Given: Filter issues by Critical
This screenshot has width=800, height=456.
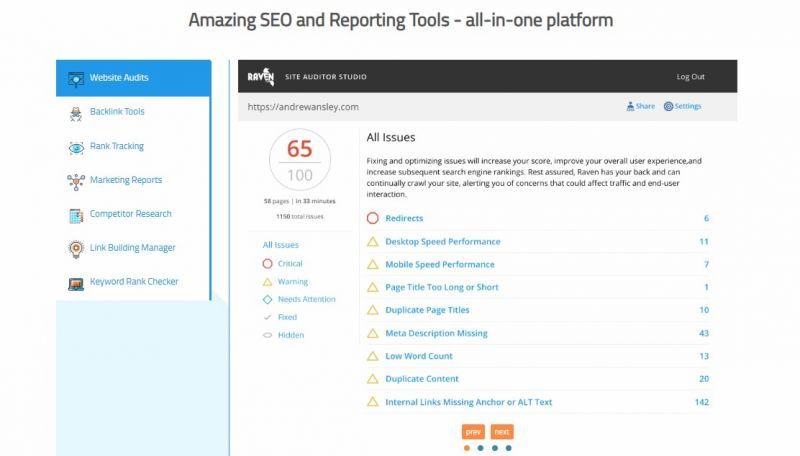Looking at the screenshot, I should (x=290, y=264).
